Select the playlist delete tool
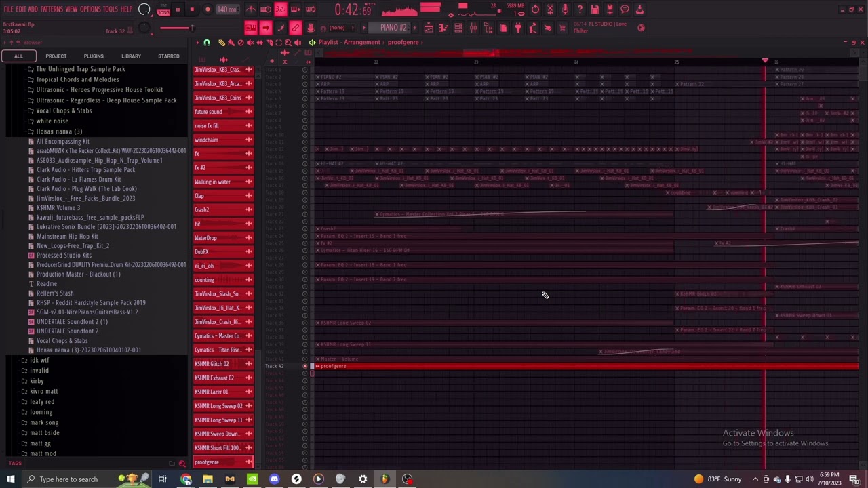The height and width of the screenshot is (488, 868). pyautogui.click(x=240, y=43)
